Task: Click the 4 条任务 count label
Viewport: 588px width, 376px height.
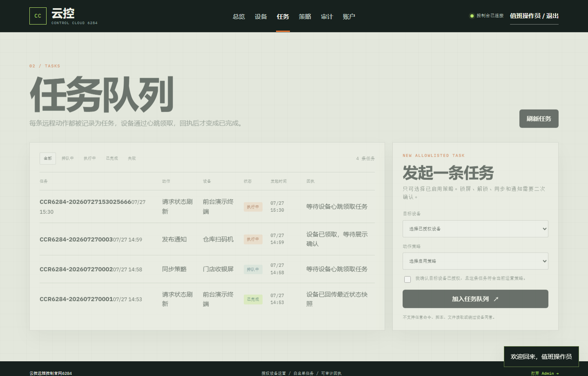Action: pos(365,159)
